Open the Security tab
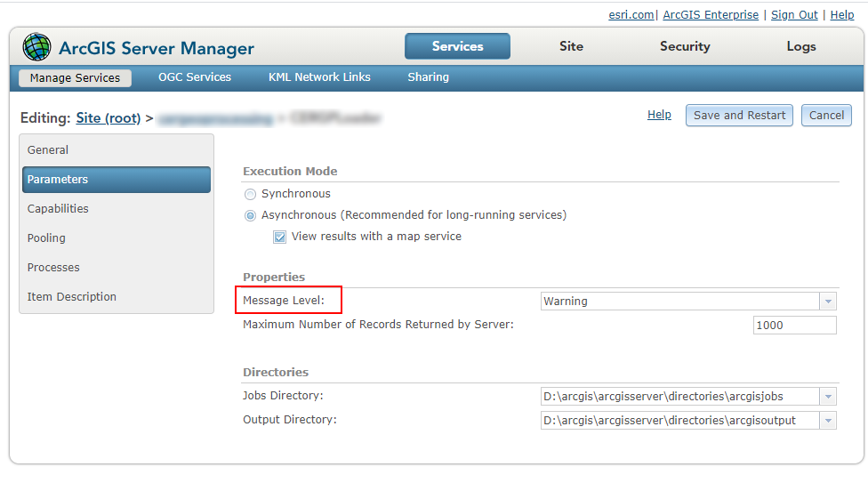The width and height of the screenshot is (868, 483). click(685, 46)
